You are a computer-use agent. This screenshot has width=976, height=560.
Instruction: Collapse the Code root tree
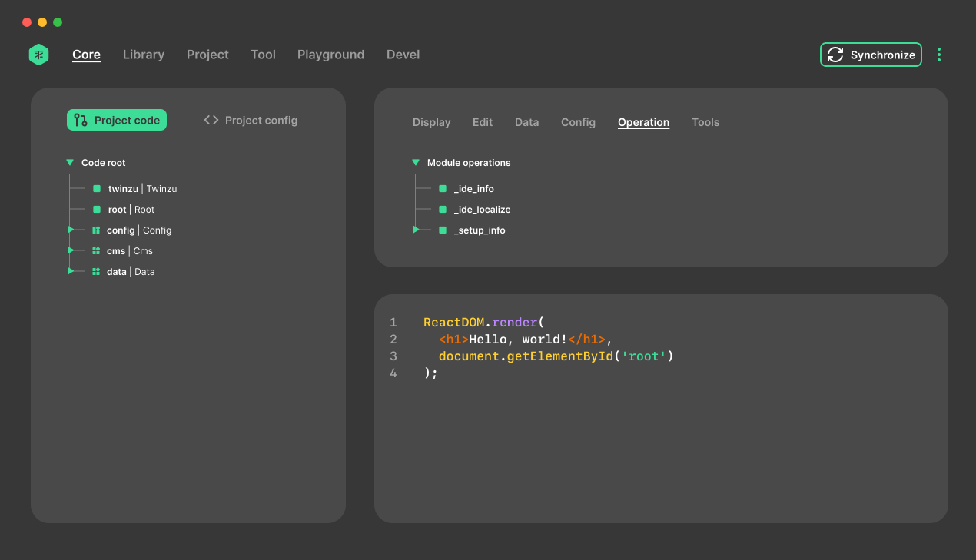point(70,163)
